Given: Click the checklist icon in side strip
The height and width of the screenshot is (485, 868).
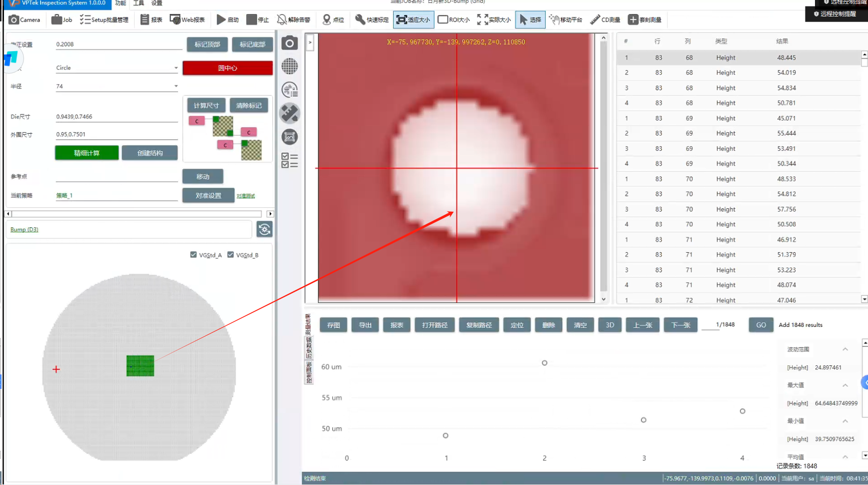Looking at the screenshot, I should pos(290,160).
